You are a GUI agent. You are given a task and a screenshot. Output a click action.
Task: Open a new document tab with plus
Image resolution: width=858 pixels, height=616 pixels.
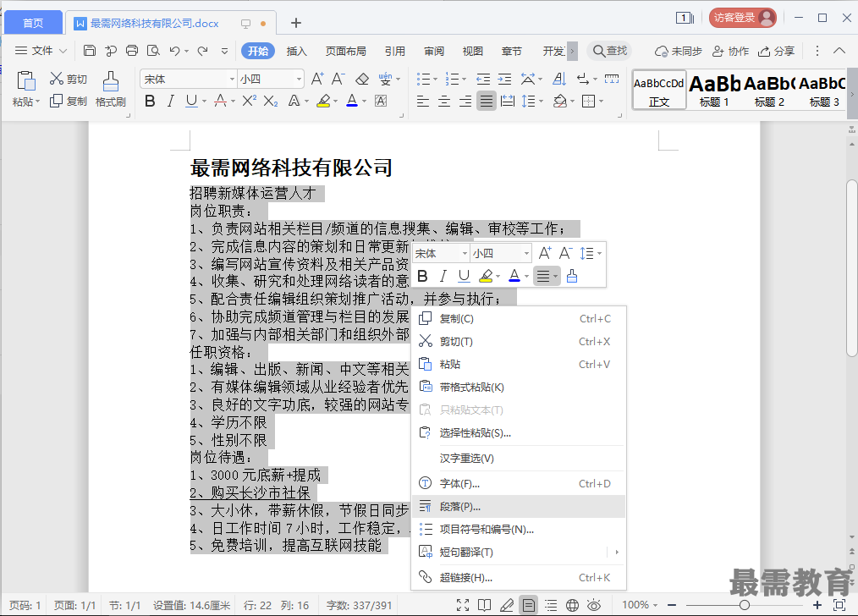point(296,23)
